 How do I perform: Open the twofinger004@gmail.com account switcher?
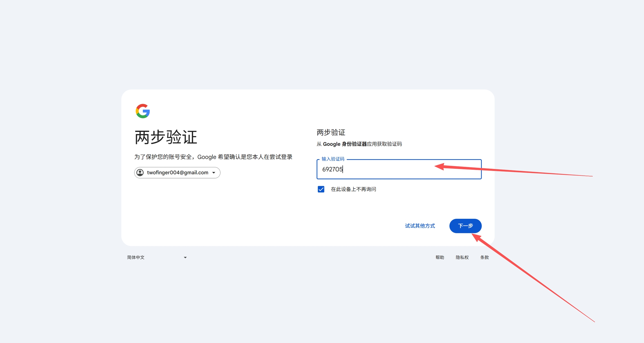(x=177, y=173)
